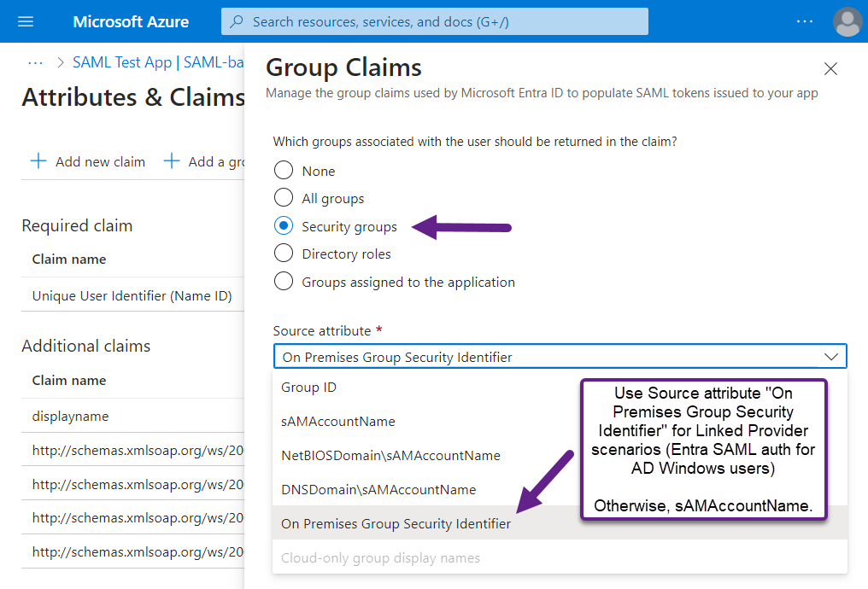Click the Microsoft Azure home link
Image resolution: width=868 pixels, height=589 pixels.
[x=131, y=21]
